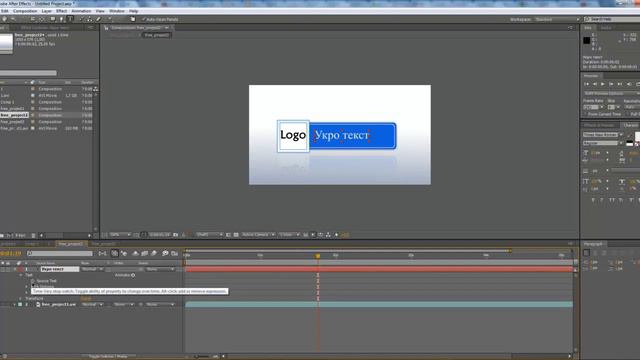The width and height of the screenshot is (640, 360).
Task: Click the timeline current-time indicator marker
Action: pos(318,256)
